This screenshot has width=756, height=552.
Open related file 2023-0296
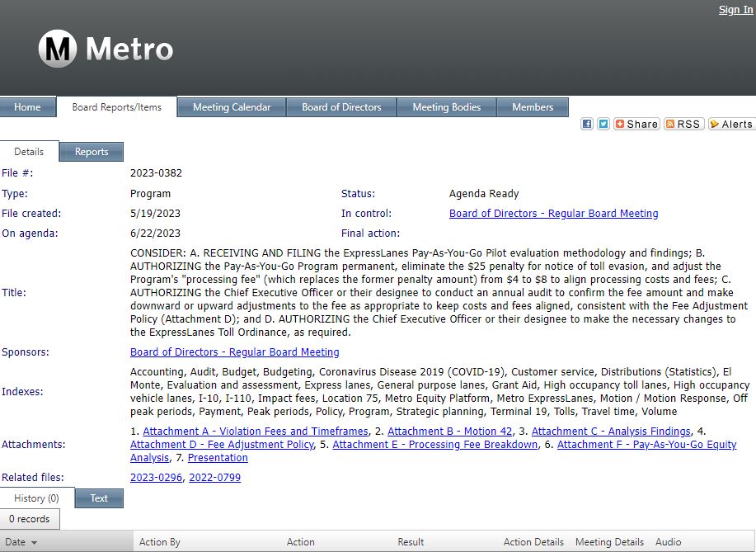[156, 477]
